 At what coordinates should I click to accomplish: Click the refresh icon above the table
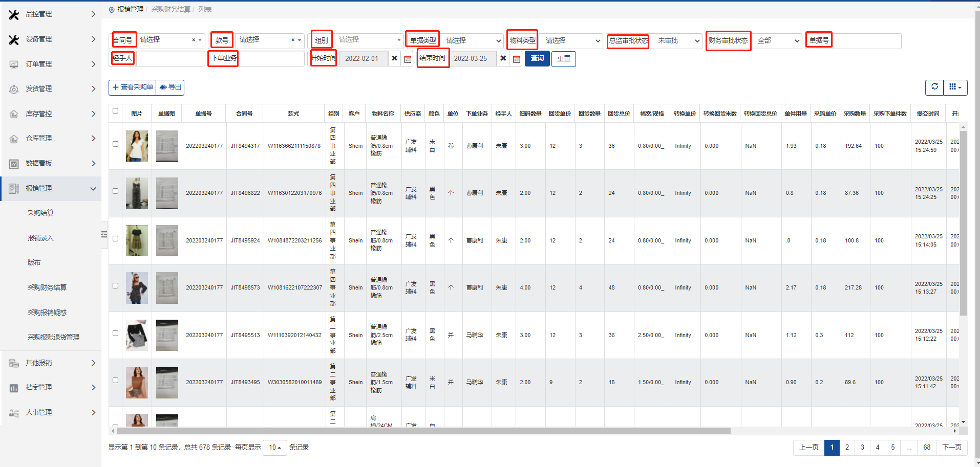click(x=934, y=87)
